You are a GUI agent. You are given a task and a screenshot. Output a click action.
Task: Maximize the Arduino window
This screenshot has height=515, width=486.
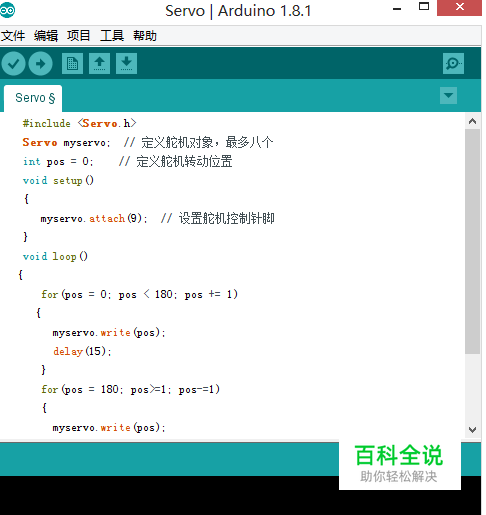[x=424, y=7]
